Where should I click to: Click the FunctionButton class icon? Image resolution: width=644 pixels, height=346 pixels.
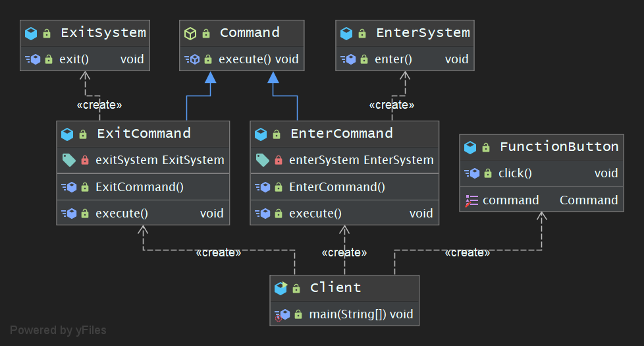(x=470, y=147)
